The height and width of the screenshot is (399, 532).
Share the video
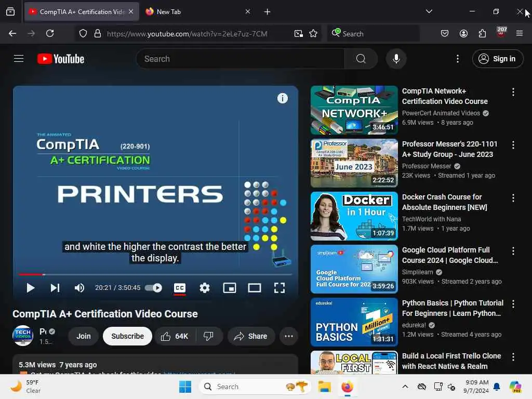point(251,336)
